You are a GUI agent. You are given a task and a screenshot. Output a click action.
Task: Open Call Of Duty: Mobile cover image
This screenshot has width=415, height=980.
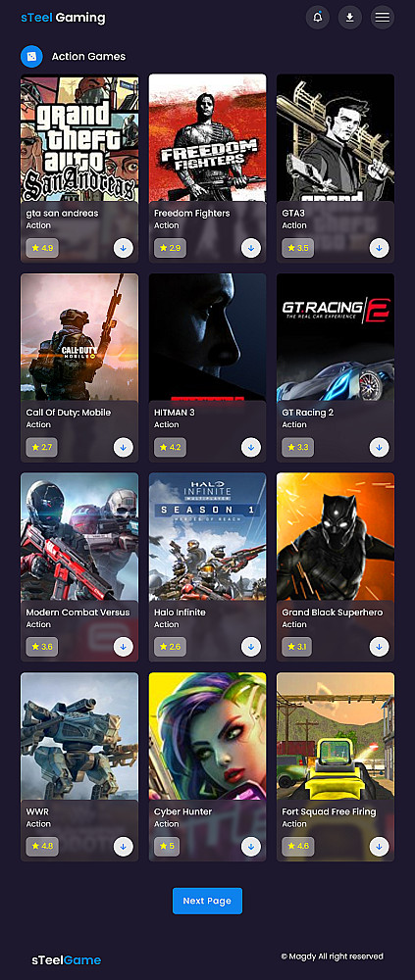(x=79, y=337)
